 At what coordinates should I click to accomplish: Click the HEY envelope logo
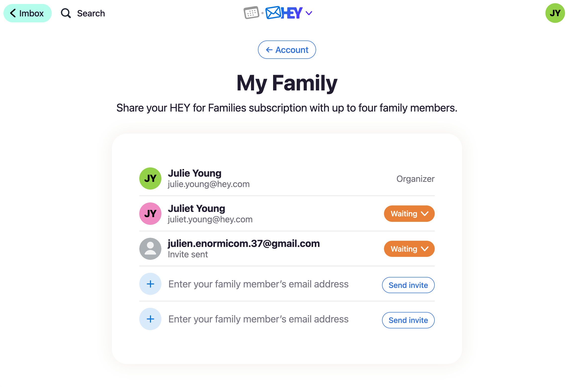pyautogui.click(x=284, y=13)
